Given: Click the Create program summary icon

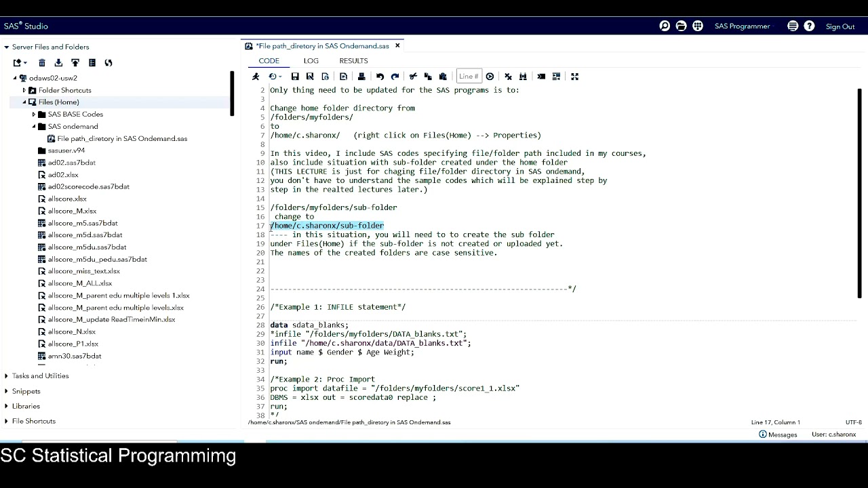Looking at the screenshot, I should [x=344, y=77].
